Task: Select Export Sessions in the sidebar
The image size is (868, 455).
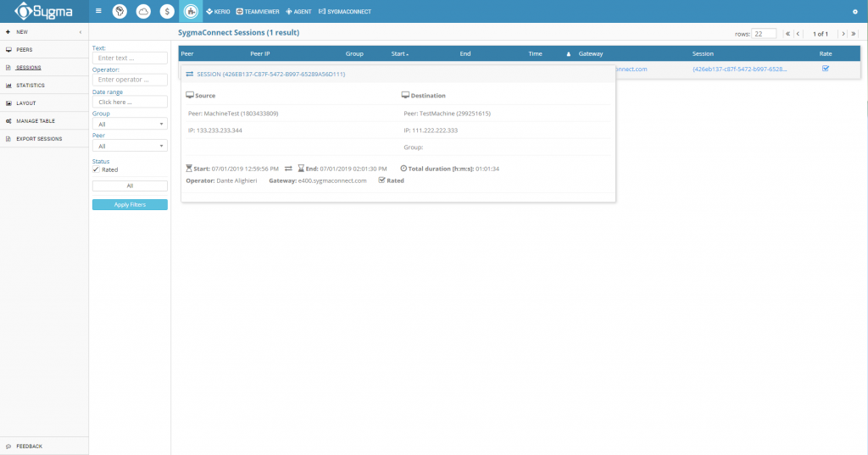Action: click(39, 139)
